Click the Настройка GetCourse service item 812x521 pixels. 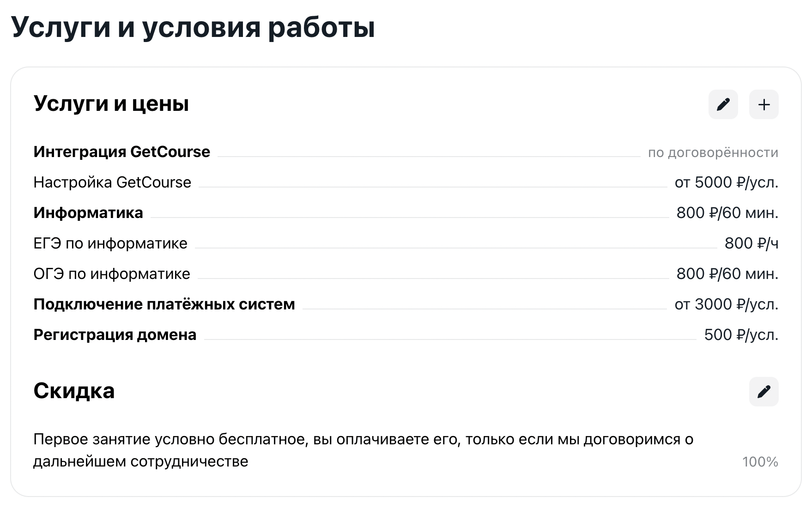(112, 182)
